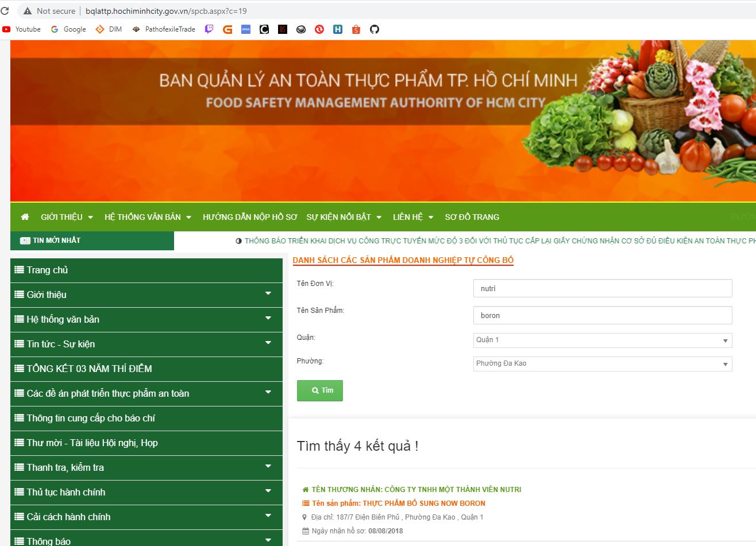Open the Twitch bookmark icon

coord(209,29)
